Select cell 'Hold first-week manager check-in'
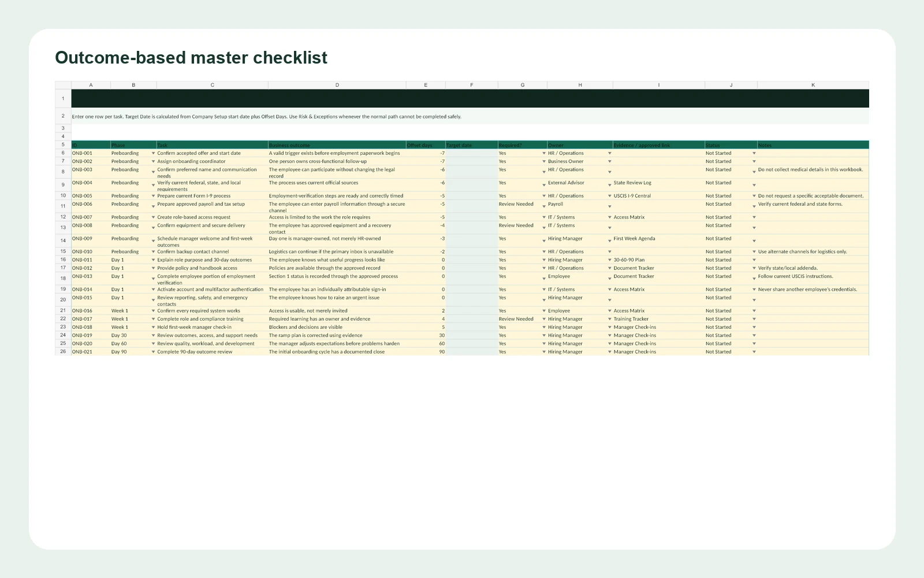Image resolution: width=924 pixels, height=578 pixels. 212,327
